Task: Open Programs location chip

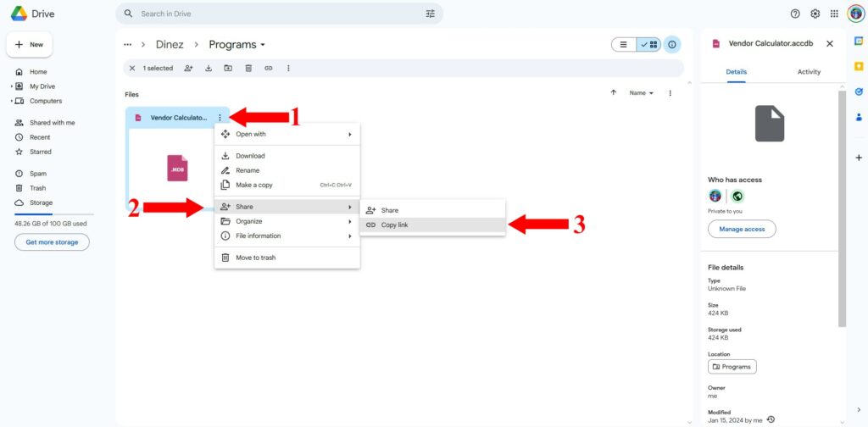Action: point(732,367)
